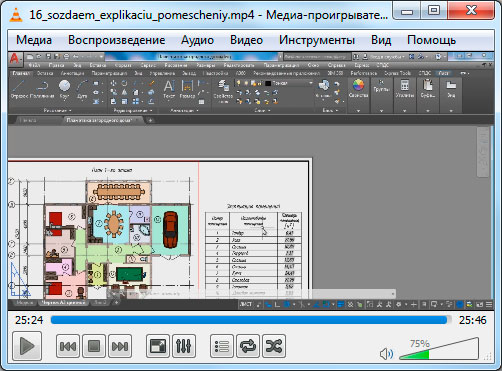
Task: Maximize the VLC player window
Action: coord(434,11)
